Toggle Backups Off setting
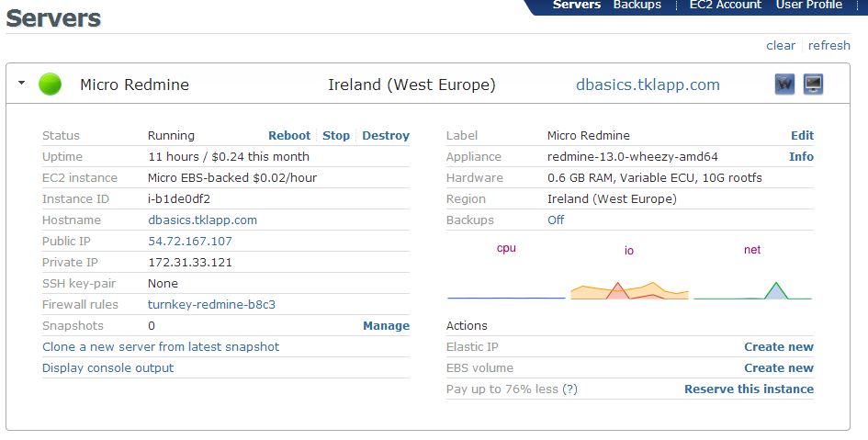 point(556,220)
